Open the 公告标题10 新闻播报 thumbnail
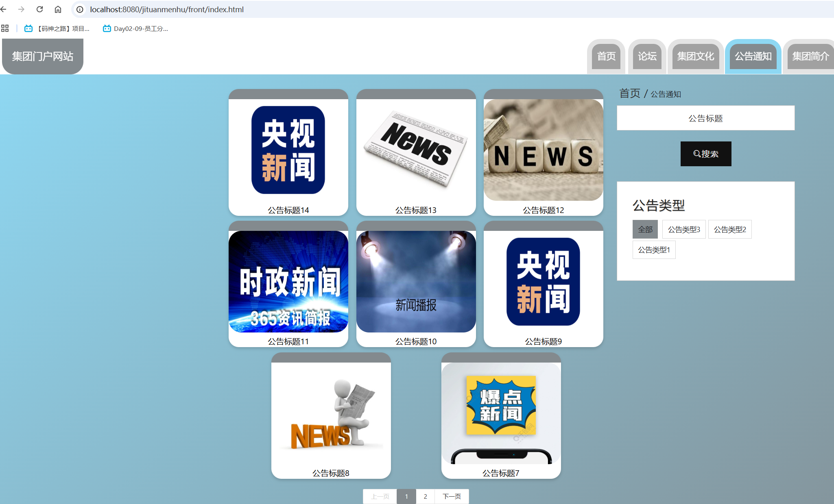Image resolution: width=834 pixels, height=504 pixels. [416, 282]
